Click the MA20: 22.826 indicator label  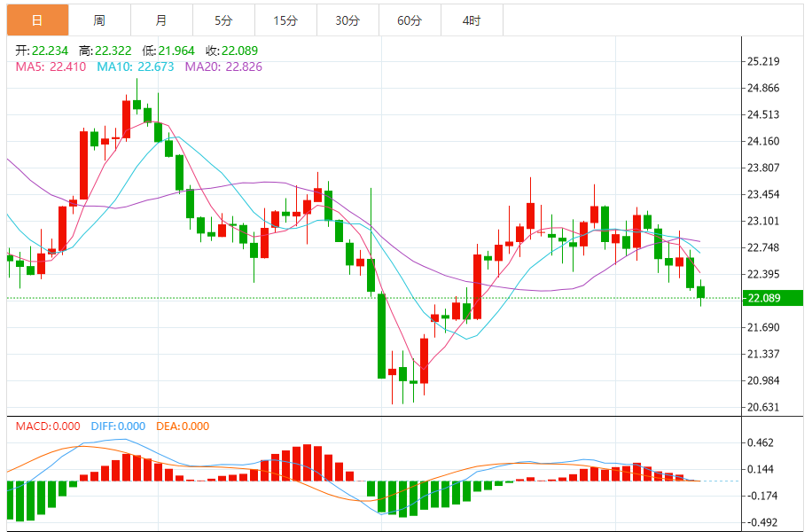point(223,66)
